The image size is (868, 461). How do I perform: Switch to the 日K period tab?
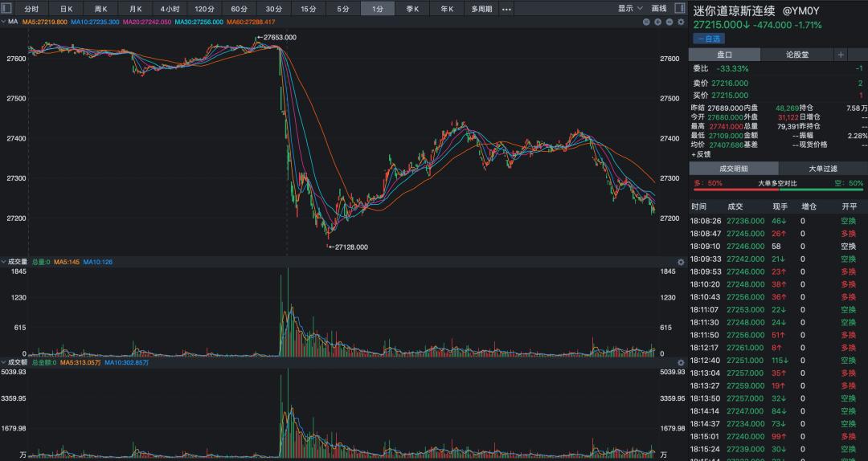(66, 9)
